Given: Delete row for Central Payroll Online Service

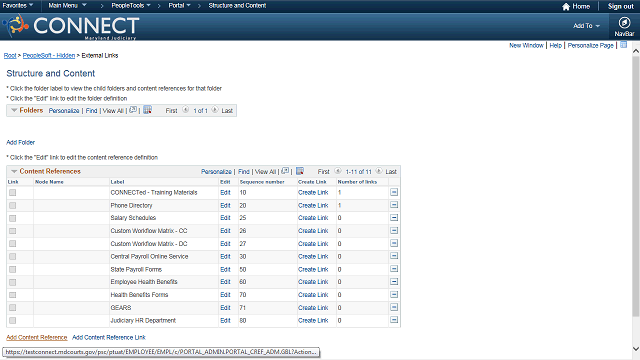Looking at the screenshot, I should click(394, 256).
